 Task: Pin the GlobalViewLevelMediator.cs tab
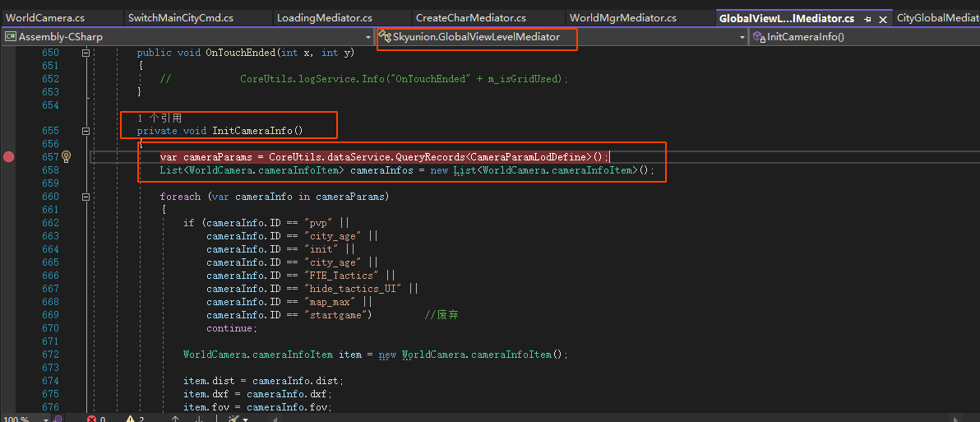868,18
